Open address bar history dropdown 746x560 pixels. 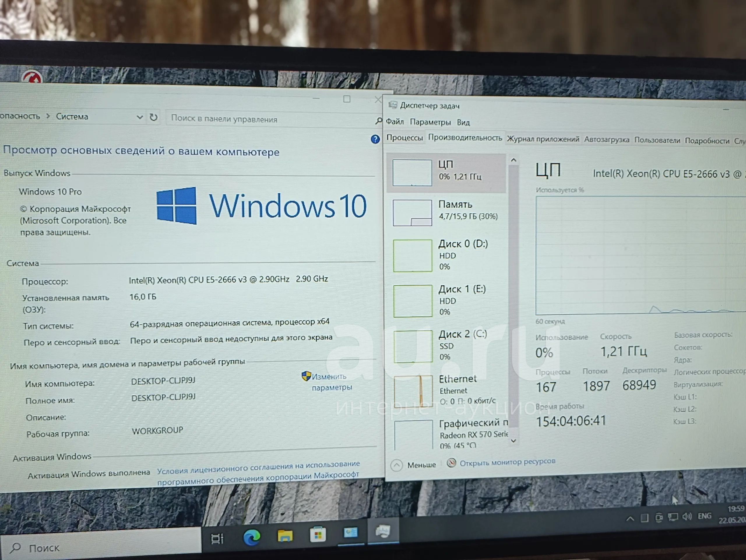coord(139,117)
